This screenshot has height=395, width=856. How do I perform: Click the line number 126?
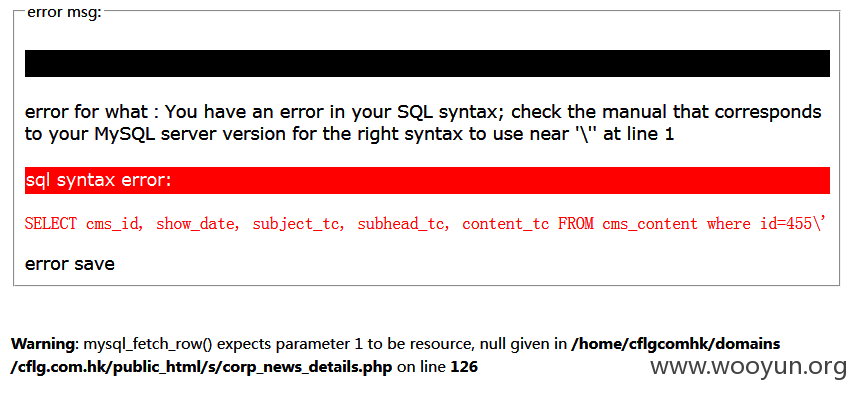click(464, 367)
